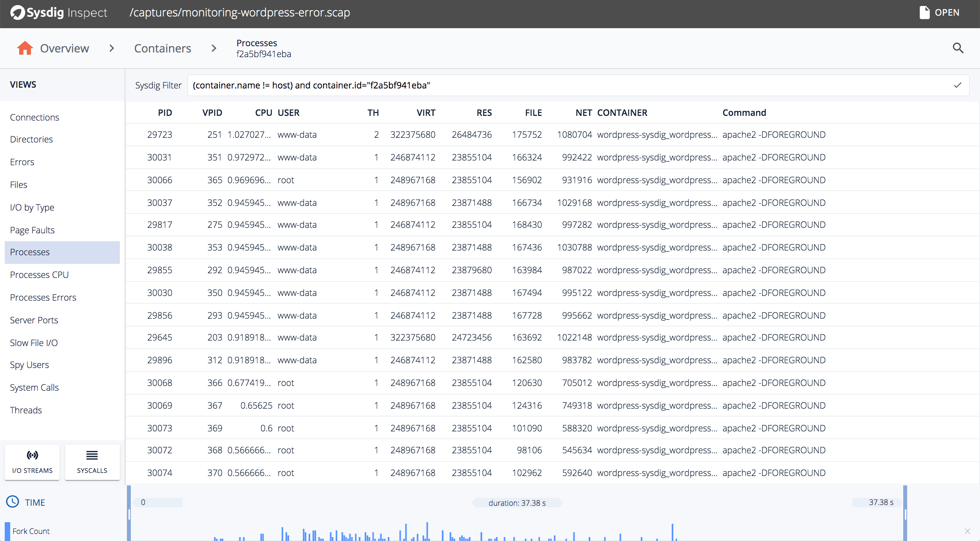Navigate to Overview breadcrumb

(64, 48)
